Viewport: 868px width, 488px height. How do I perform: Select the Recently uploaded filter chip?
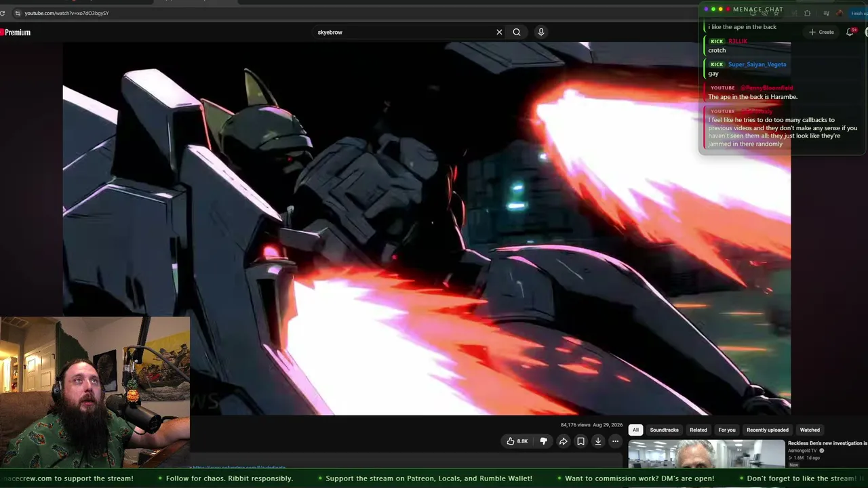coord(768,430)
